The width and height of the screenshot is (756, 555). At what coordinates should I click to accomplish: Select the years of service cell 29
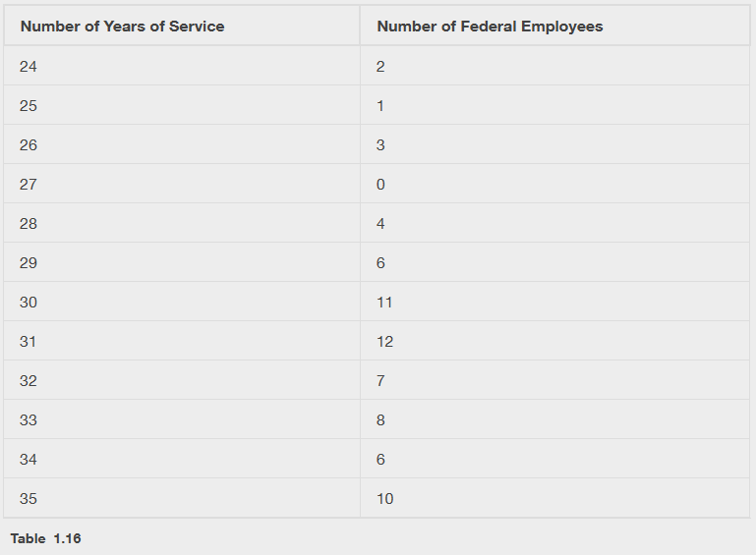[x=29, y=263]
